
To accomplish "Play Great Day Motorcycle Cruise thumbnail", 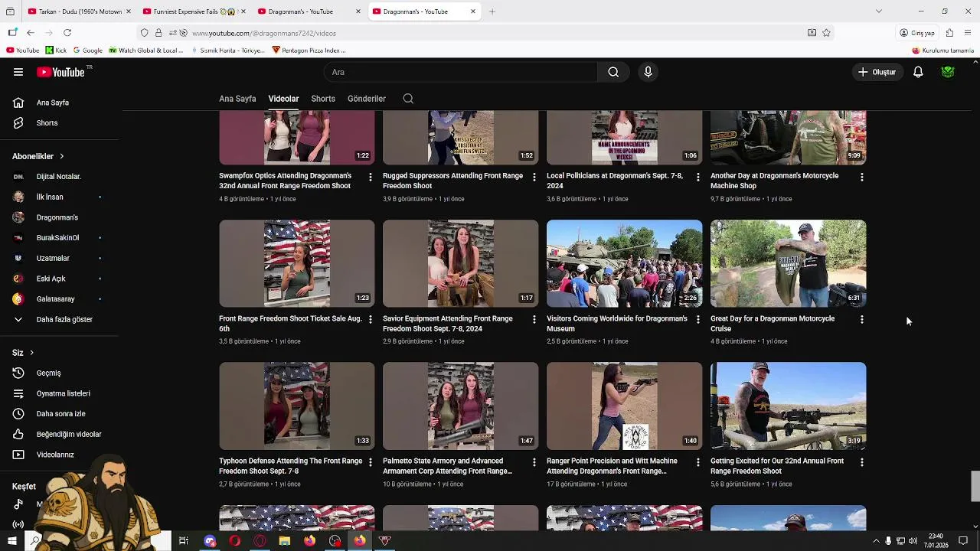I will (788, 263).
